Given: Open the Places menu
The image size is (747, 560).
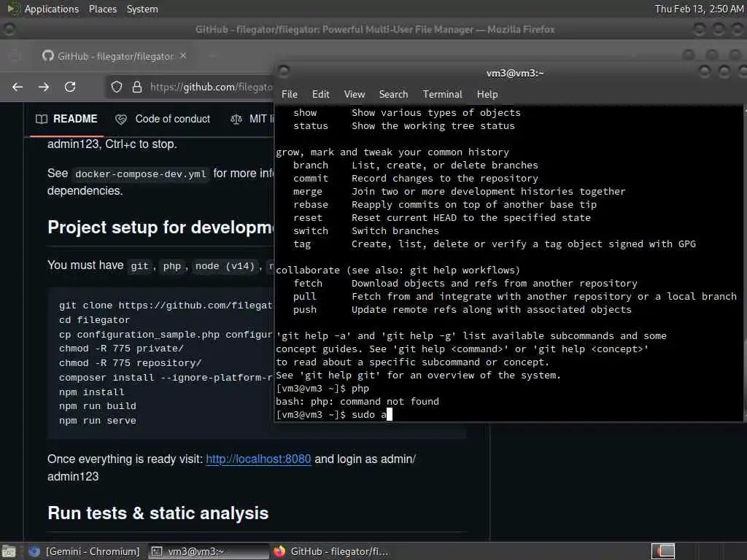Looking at the screenshot, I should (x=103, y=9).
